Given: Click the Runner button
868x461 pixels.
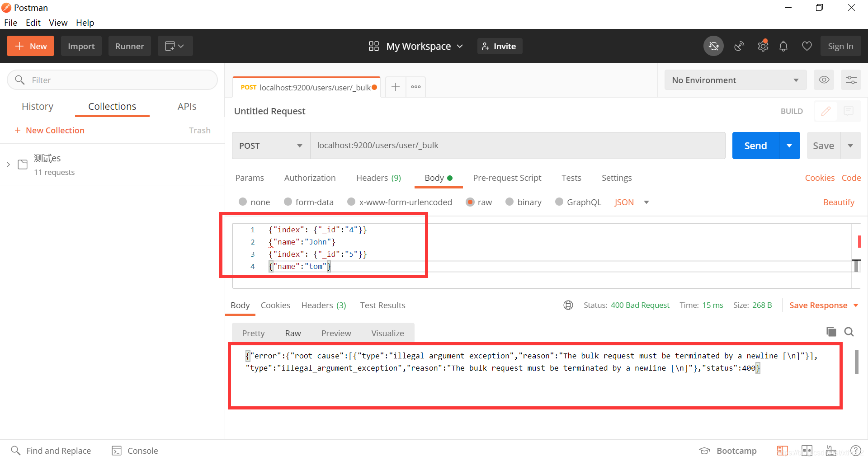Looking at the screenshot, I should click(129, 46).
